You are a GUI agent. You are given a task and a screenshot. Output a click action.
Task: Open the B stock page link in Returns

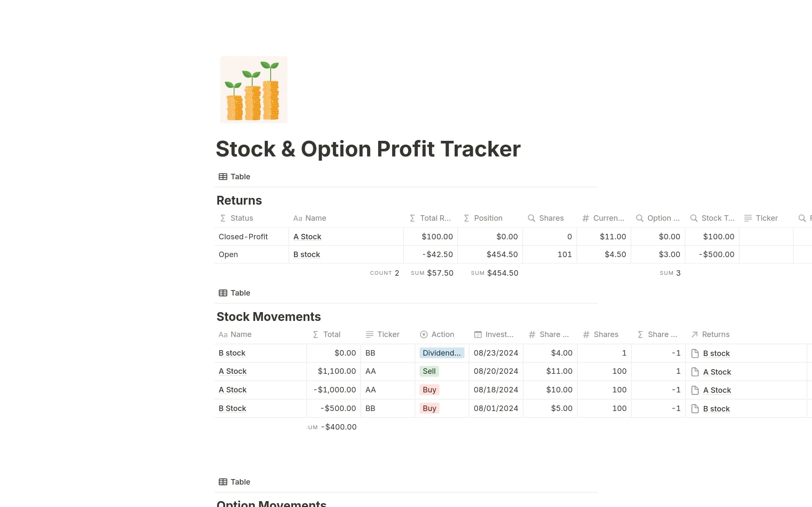pyautogui.click(x=307, y=254)
